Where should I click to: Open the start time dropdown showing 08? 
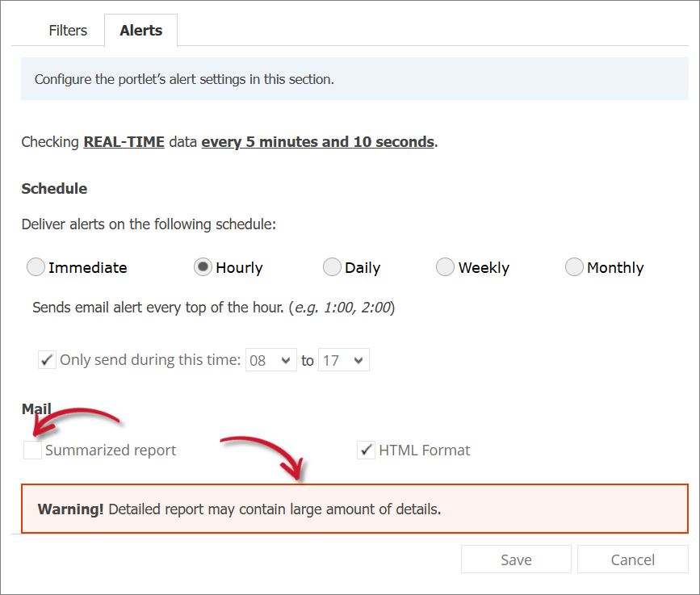(x=270, y=359)
